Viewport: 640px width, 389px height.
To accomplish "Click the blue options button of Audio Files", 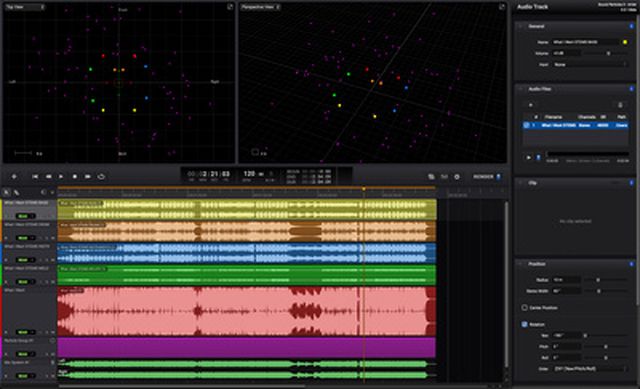I will click(631, 89).
